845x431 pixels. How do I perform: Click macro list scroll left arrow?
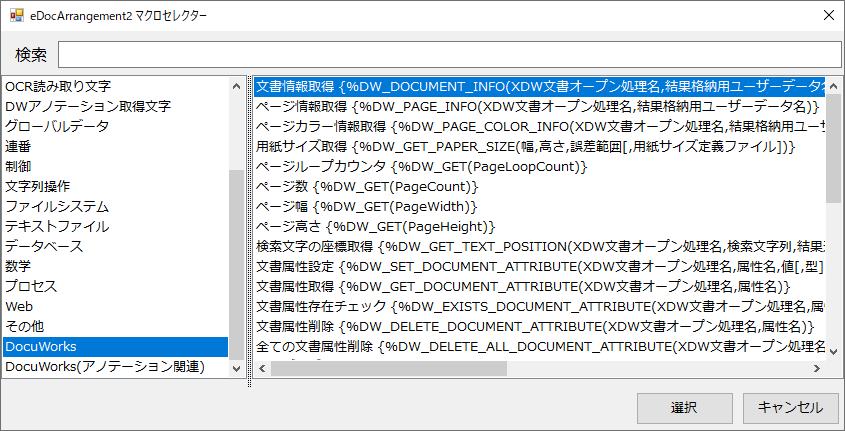tap(262, 369)
